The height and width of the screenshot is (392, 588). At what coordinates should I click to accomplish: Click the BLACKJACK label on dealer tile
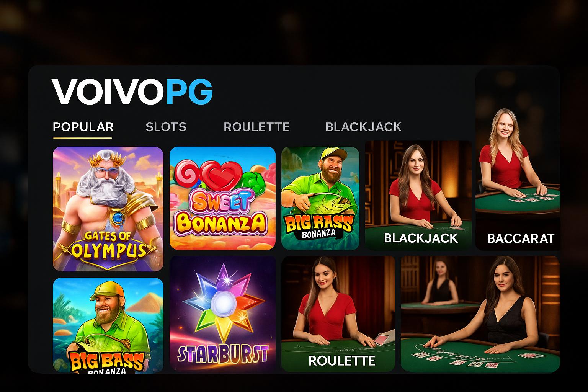421,238
